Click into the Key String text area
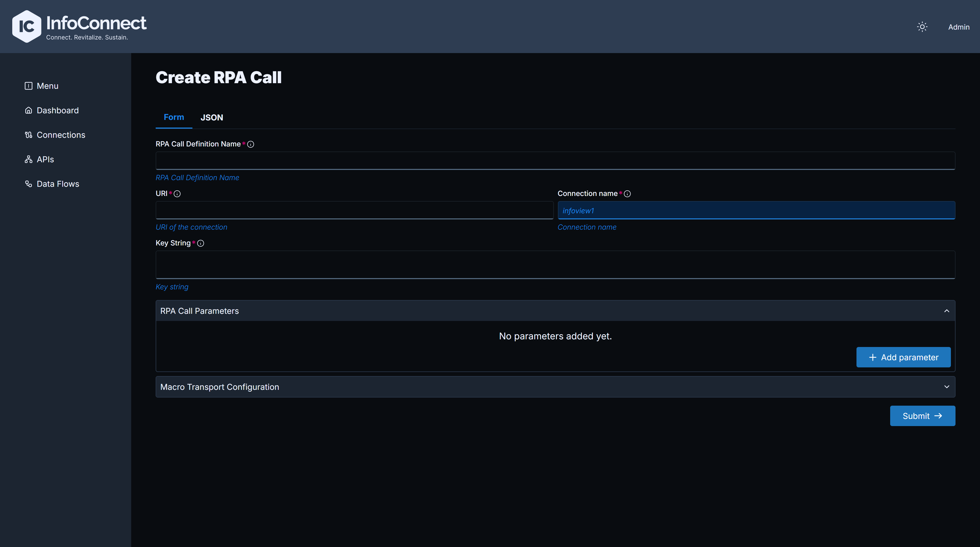The image size is (980, 547). click(x=555, y=265)
